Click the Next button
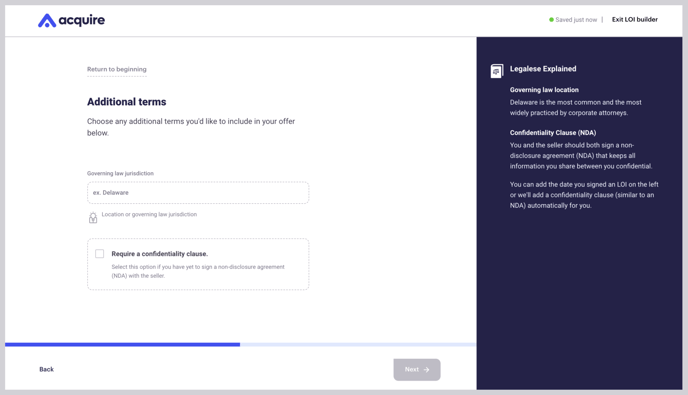The image size is (688, 395). click(x=417, y=370)
